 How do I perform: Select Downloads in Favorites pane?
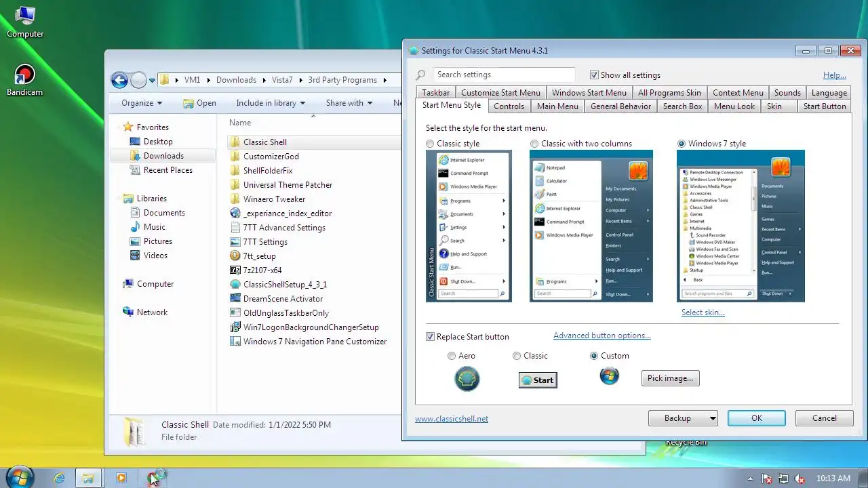[163, 156]
